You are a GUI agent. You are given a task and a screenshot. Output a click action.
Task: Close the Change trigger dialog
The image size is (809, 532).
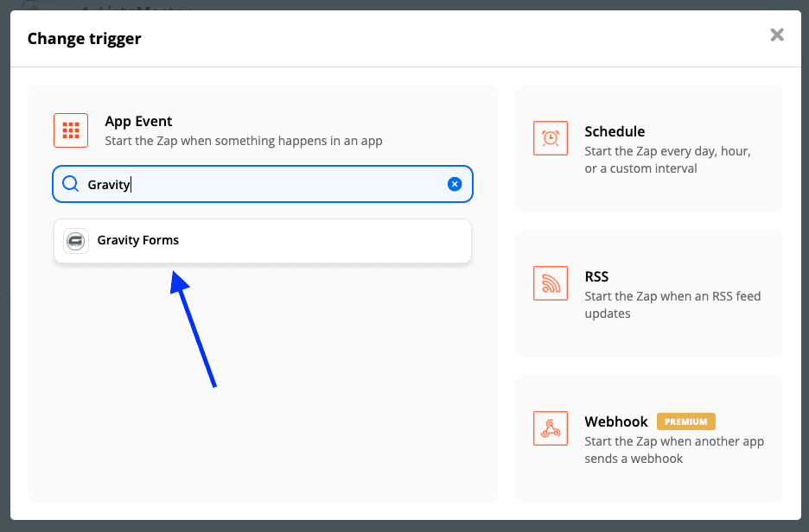point(777,35)
